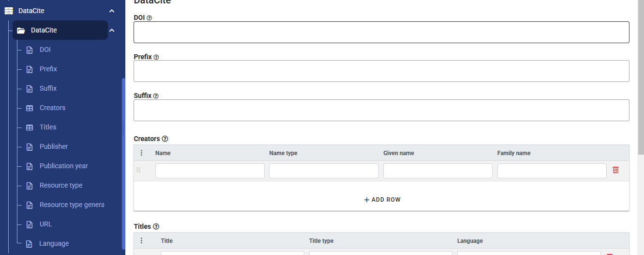Click the Prefix help question icon
This screenshot has height=255, width=644.
click(156, 57)
